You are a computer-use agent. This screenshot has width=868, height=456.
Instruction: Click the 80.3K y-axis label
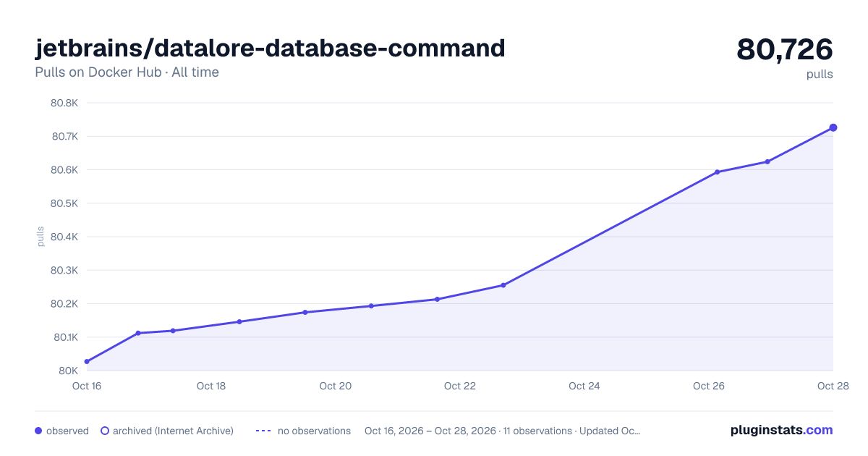click(x=64, y=270)
